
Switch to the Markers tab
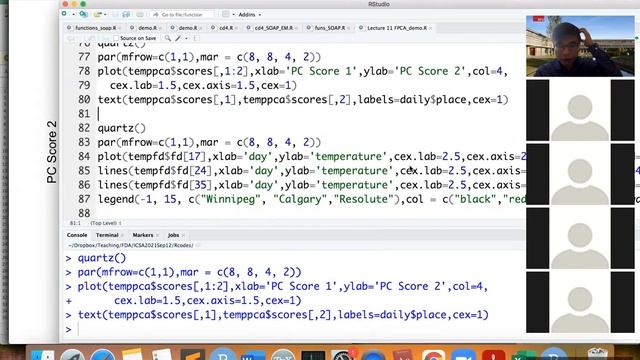[143, 235]
